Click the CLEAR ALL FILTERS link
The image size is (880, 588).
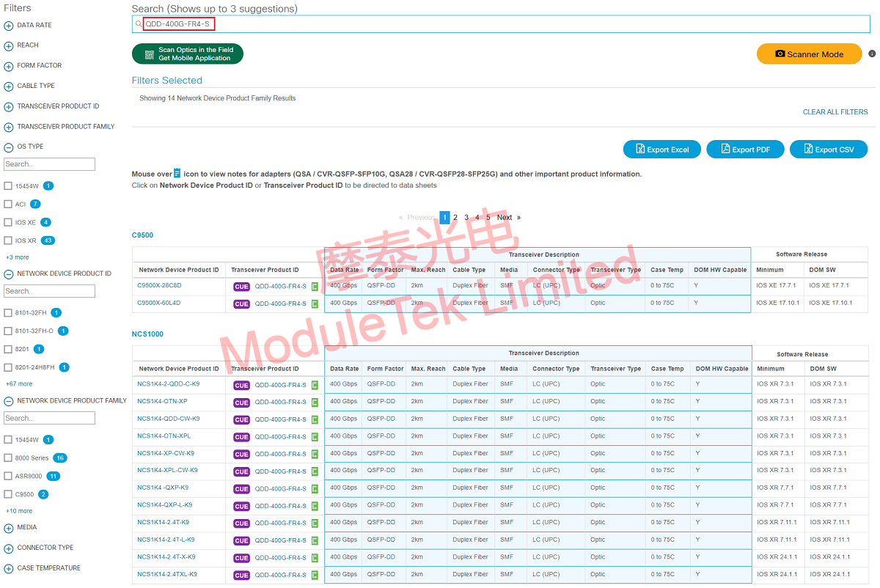tap(835, 111)
